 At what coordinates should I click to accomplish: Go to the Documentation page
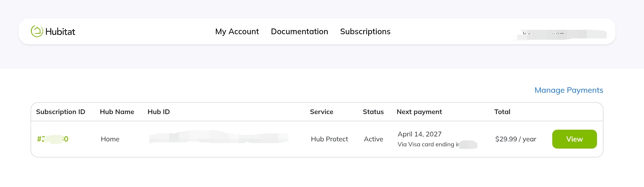tap(300, 31)
